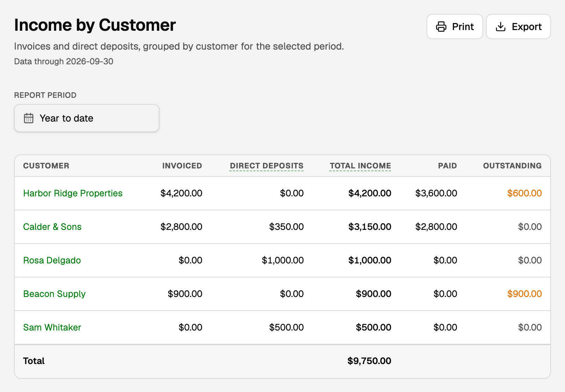This screenshot has height=392, width=565.
Task: Click the printer icon in Print button
Action: (x=441, y=27)
